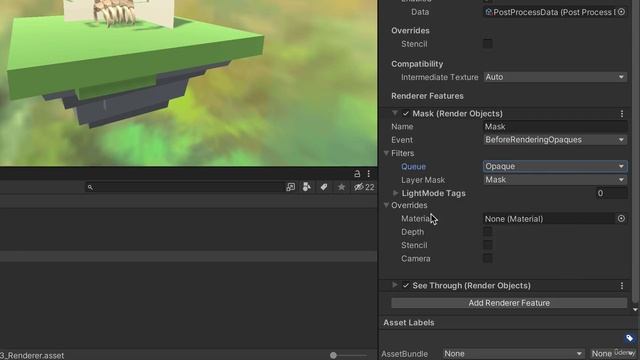Click the search magnifier icon
The height and width of the screenshot is (360, 640).
click(x=90, y=187)
